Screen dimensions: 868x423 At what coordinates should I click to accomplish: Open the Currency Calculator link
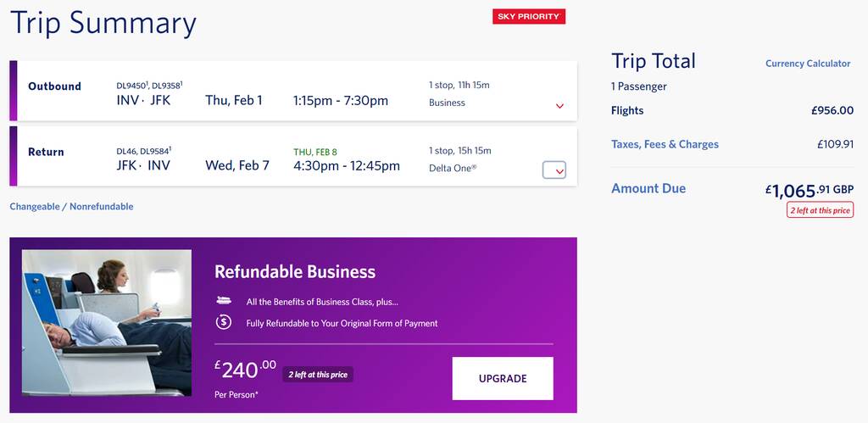tap(808, 64)
